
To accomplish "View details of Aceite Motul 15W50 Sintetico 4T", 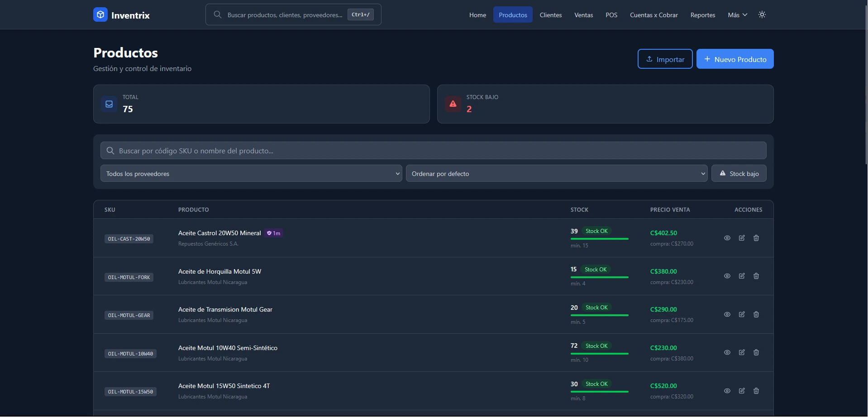I will click(727, 391).
